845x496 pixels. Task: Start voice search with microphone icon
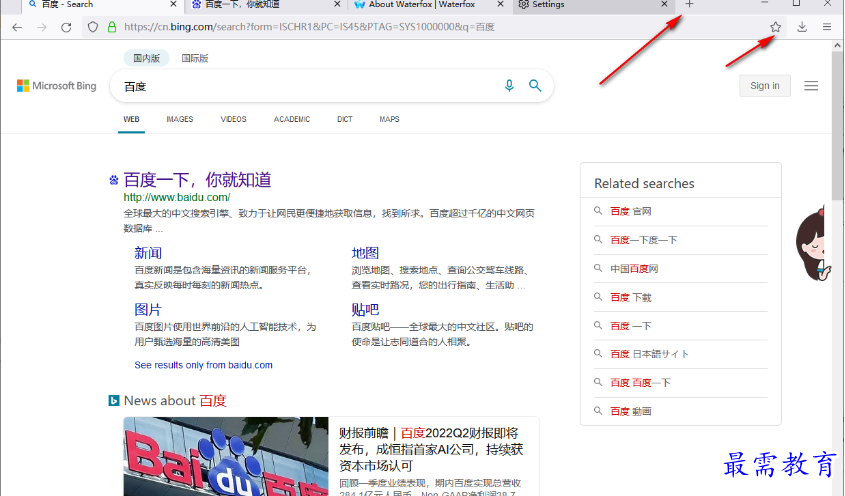pyautogui.click(x=509, y=86)
